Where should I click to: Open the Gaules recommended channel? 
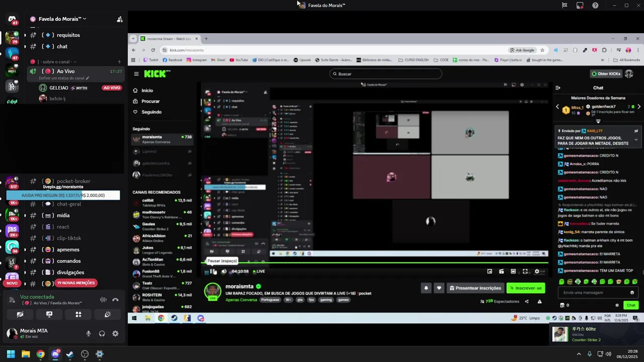click(162, 226)
